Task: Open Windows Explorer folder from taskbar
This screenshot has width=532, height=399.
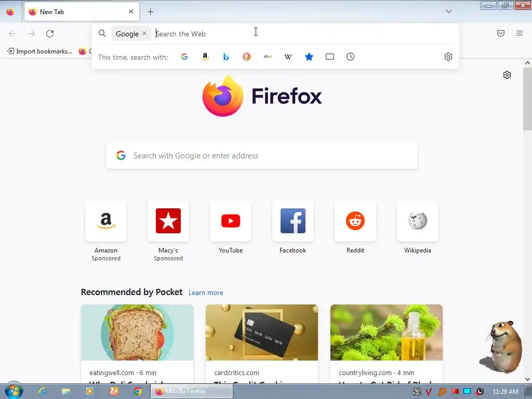Action: point(66,391)
